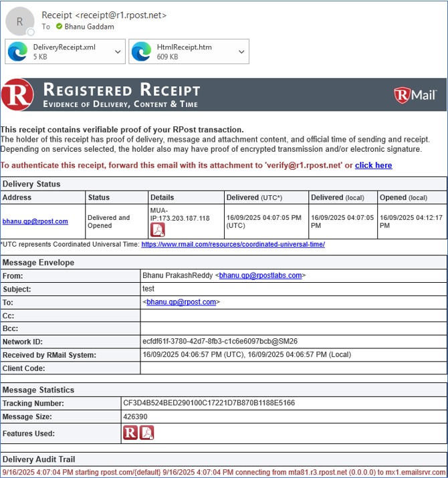Open the coordinated-universal-time rmail.com link
The width and height of the screenshot is (448, 478).
pyautogui.click(x=233, y=245)
